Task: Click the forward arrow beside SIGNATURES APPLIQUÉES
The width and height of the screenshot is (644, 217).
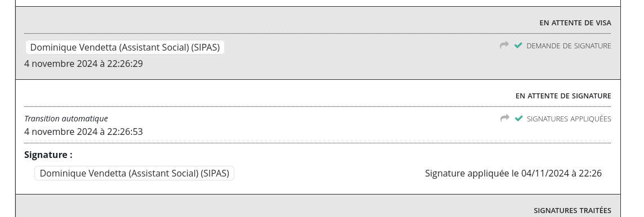Action: tap(504, 118)
